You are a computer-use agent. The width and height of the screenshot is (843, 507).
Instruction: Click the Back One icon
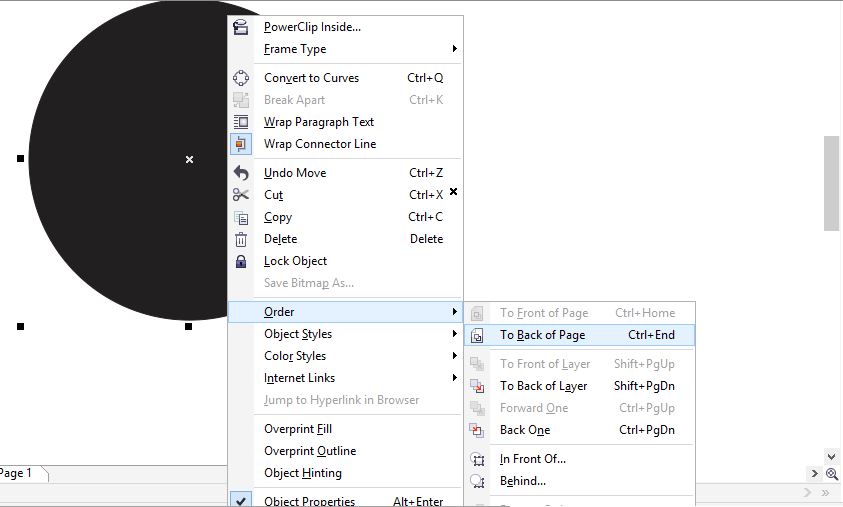pyautogui.click(x=477, y=430)
